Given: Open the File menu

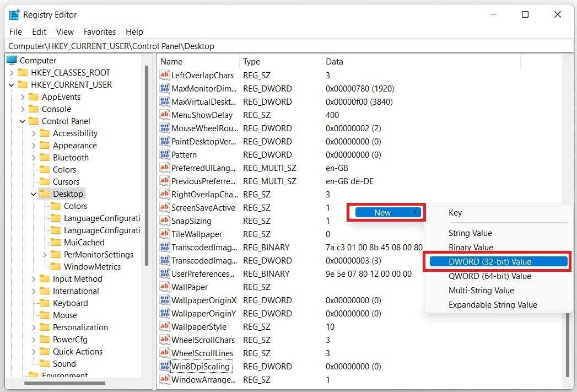Looking at the screenshot, I should tap(15, 31).
